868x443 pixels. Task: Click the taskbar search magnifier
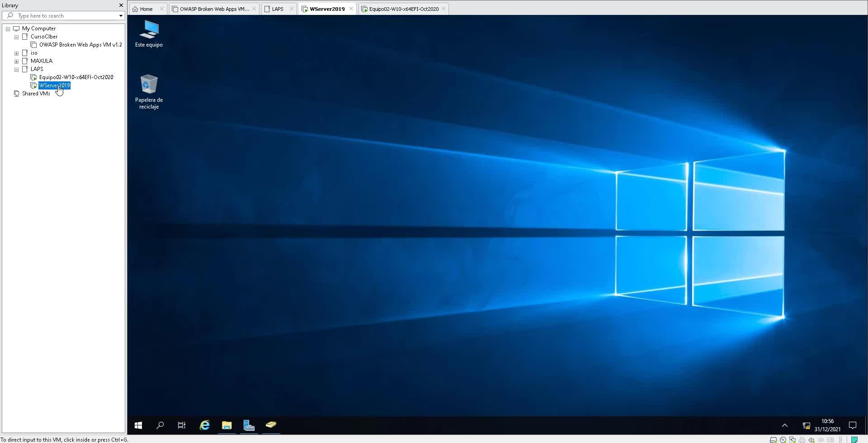tap(160, 425)
